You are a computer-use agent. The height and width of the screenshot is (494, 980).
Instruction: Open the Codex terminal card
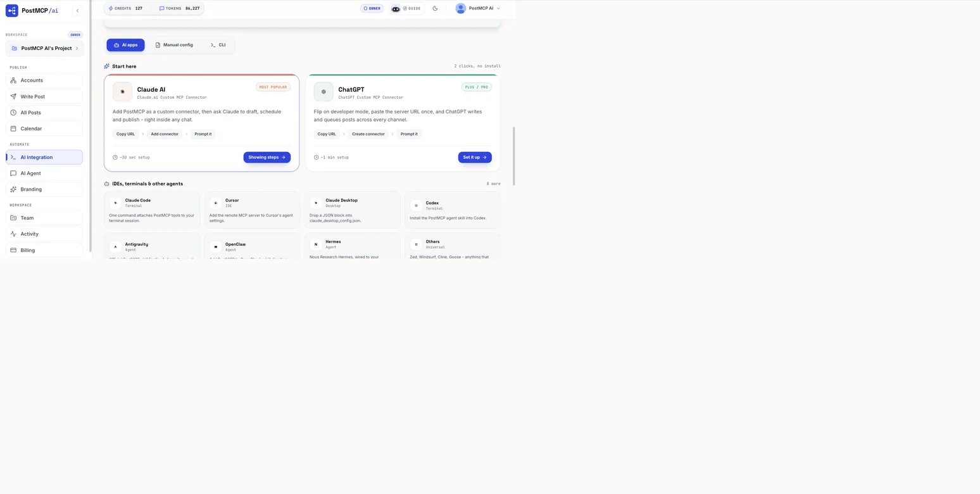click(453, 210)
